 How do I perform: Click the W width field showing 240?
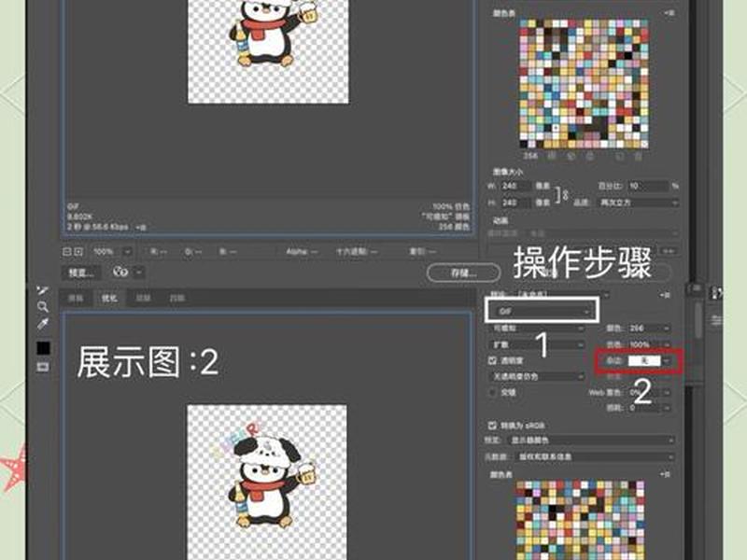[x=515, y=186]
